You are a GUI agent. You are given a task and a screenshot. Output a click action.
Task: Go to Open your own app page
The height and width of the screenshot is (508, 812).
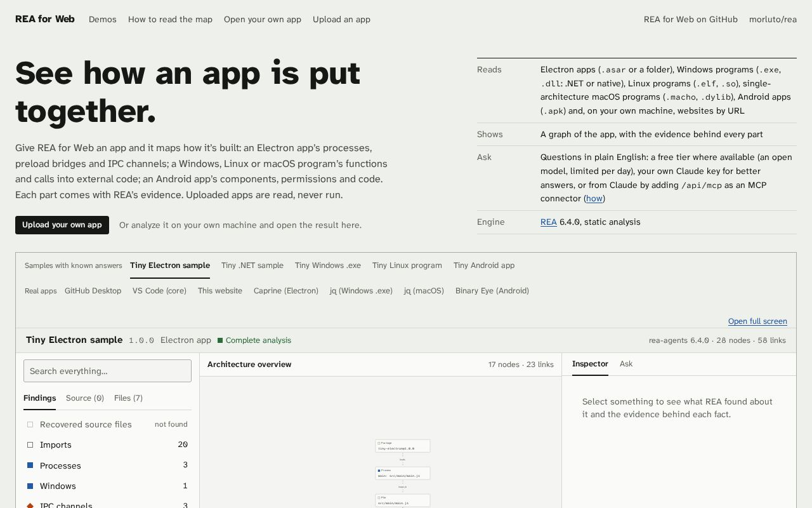[x=263, y=19]
